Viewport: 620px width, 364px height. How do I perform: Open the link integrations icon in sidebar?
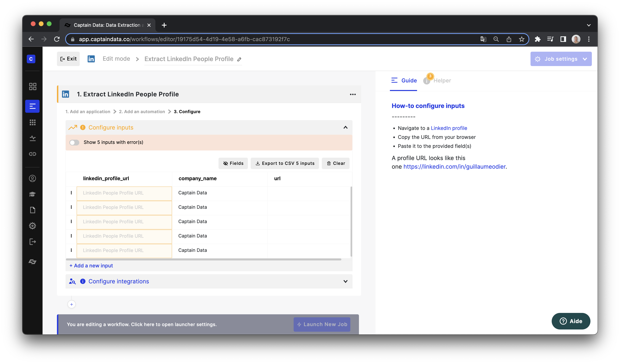33,154
